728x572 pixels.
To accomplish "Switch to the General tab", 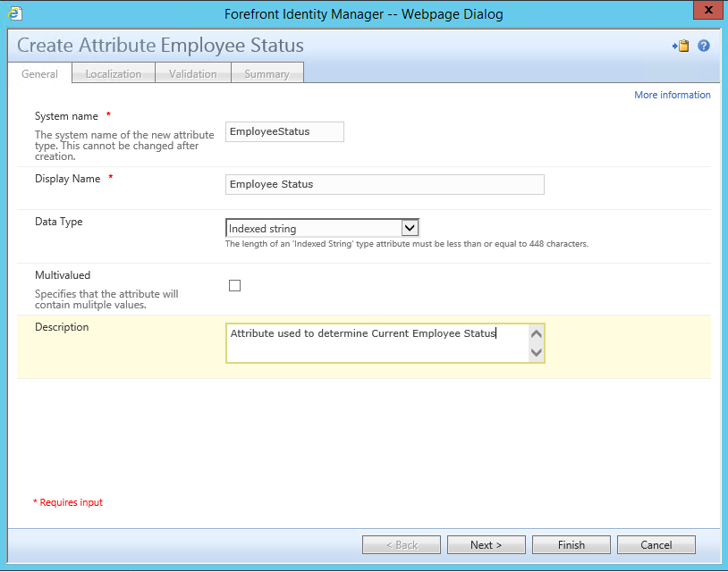I will tap(39, 74).
